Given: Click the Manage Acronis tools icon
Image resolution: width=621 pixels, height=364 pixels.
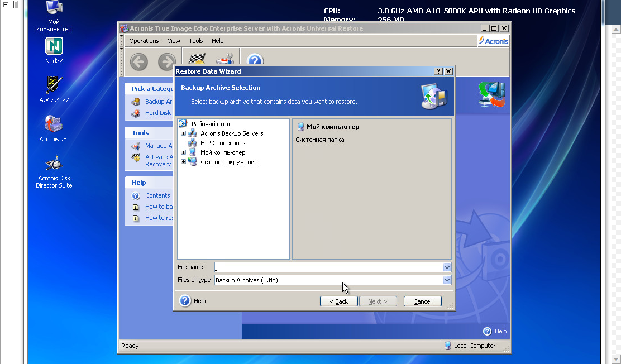Looking at the screenshot, I should pos(136,146).
